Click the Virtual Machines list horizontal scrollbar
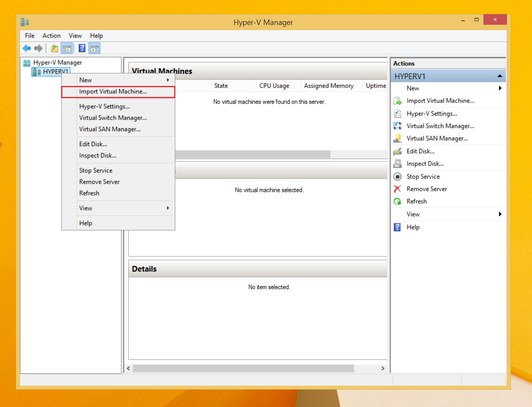 point(252,154)
